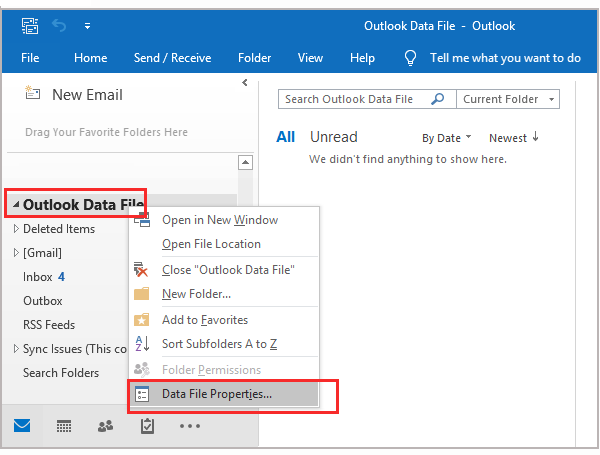The width and height of the screenshot is (600, 455).
Task: Click the New Email button label
Action: [x=87, y=95]
